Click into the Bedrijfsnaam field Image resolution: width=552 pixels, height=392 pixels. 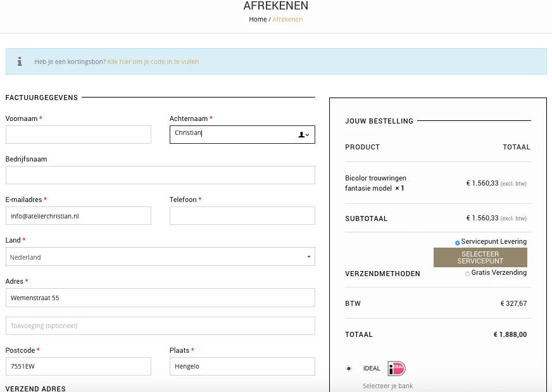click(160, 175)
